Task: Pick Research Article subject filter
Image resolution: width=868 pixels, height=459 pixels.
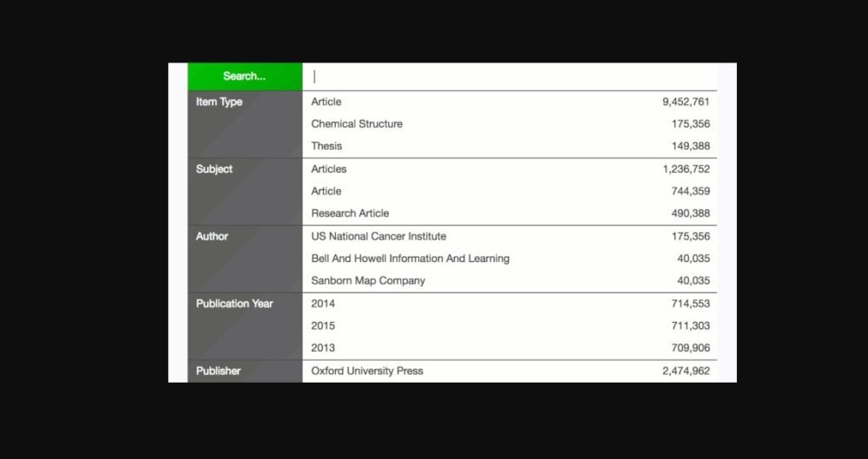Action: (350, 213)
